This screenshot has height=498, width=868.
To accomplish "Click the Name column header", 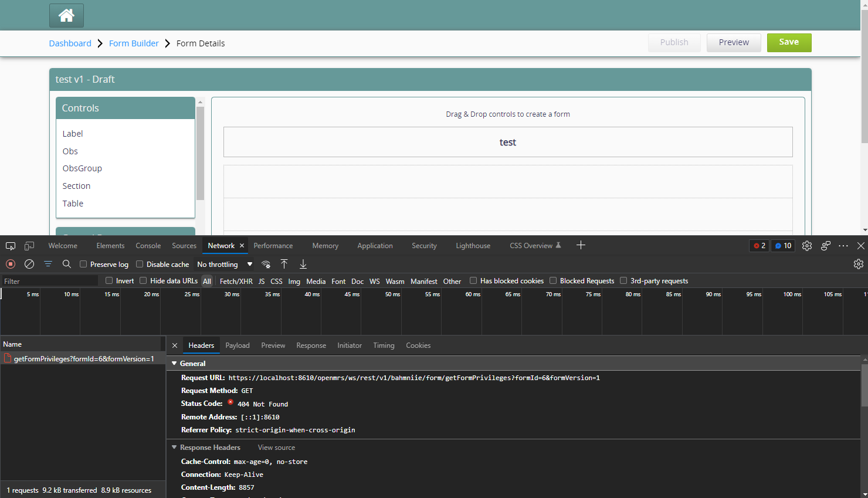I will [81, 344].
